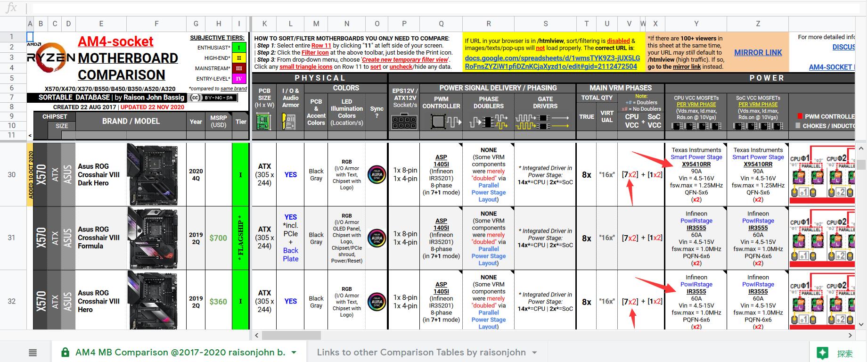
Task: Click the Aura Sync logo in row 30
Action: click(377, 174)
